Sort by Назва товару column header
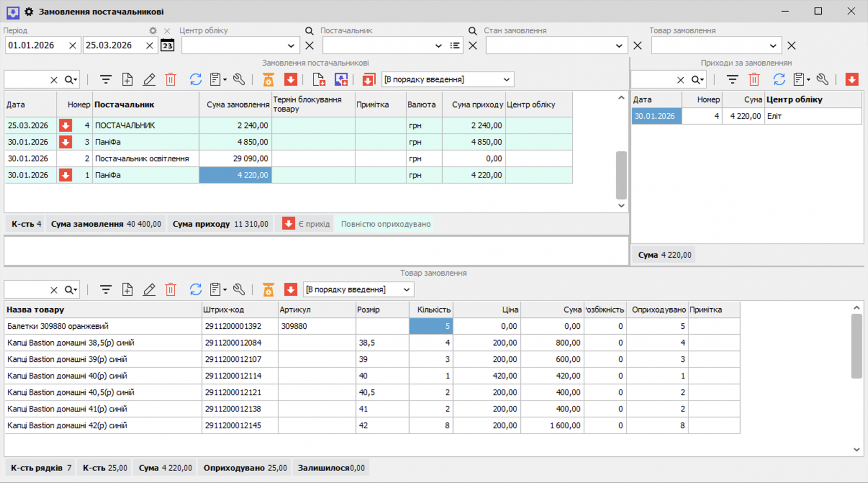 tap(103, 309)
